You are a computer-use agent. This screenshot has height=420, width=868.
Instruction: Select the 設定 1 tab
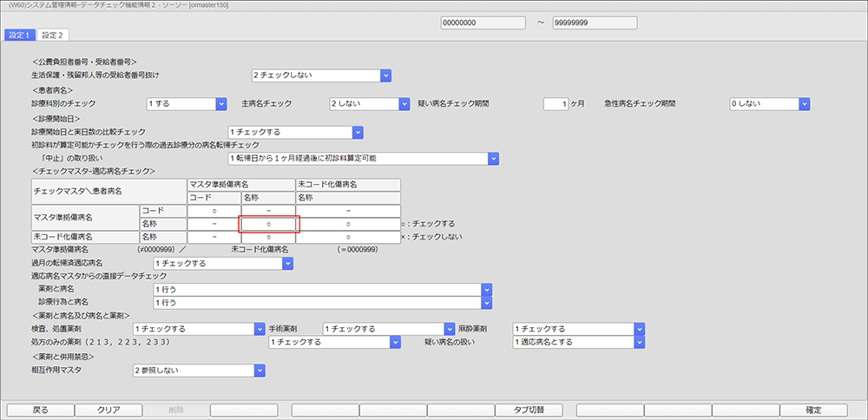click(19, 35)
